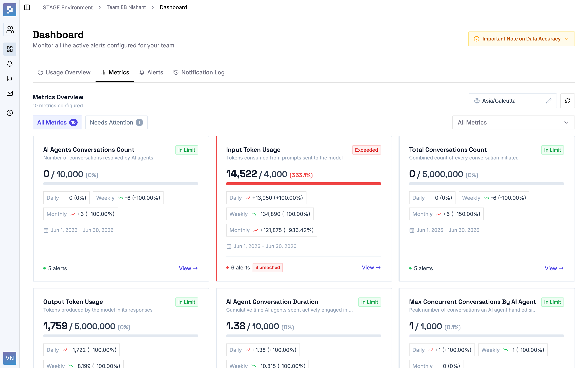Select the All Metrics 10 filter
588x368 pixels.
point(57,122)
